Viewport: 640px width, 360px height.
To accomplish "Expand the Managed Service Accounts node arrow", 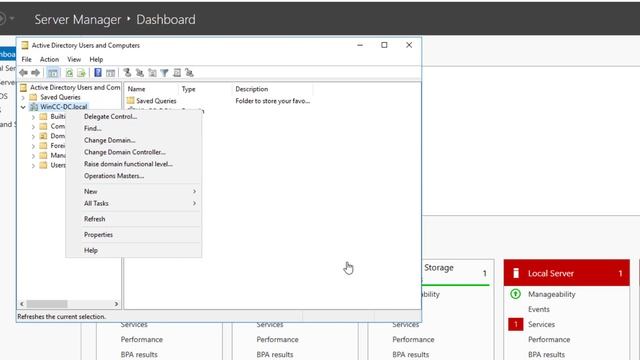I will pyautogui.click(x=33, y=156).
